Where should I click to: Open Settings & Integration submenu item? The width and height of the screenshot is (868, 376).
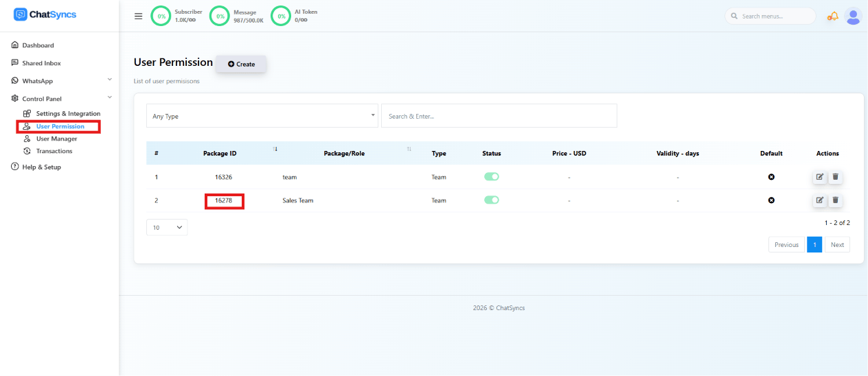point(68,114)
